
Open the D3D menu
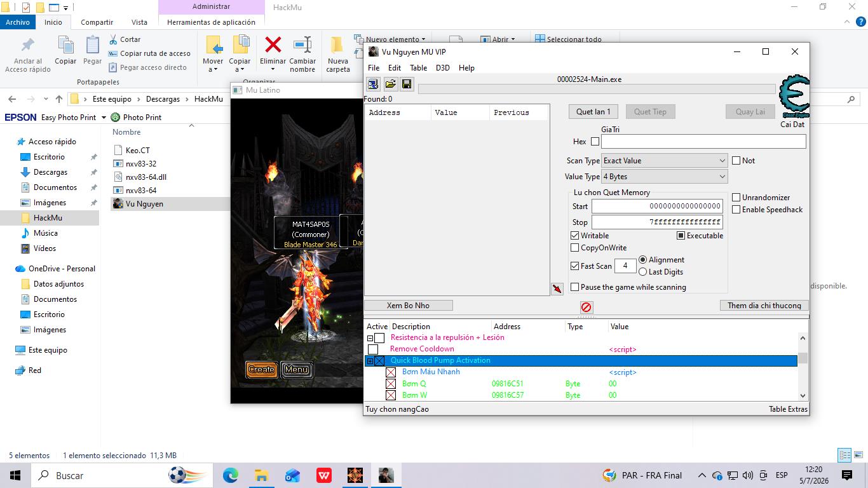(x=443, y=68)
